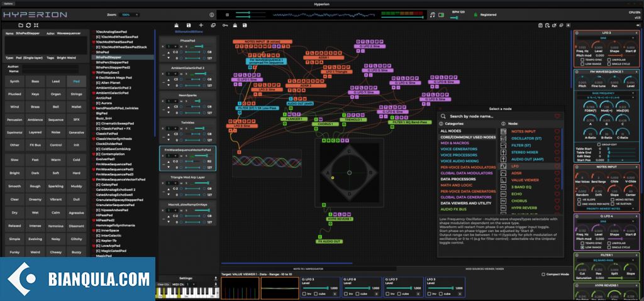Screen dimensions: 644x301
Task: Open the FM algorithm dropdown below Base Frequency
Action: pyautogui.click(x=607, y=98)
